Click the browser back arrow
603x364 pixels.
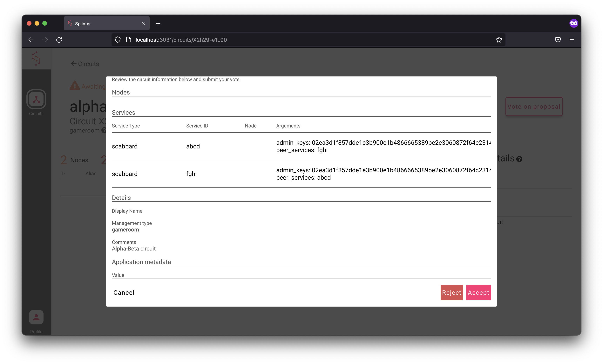[31, 40]
